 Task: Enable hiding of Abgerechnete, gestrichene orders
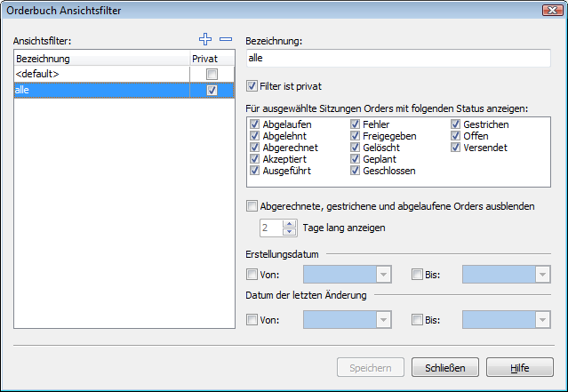[x=252, y=205]
